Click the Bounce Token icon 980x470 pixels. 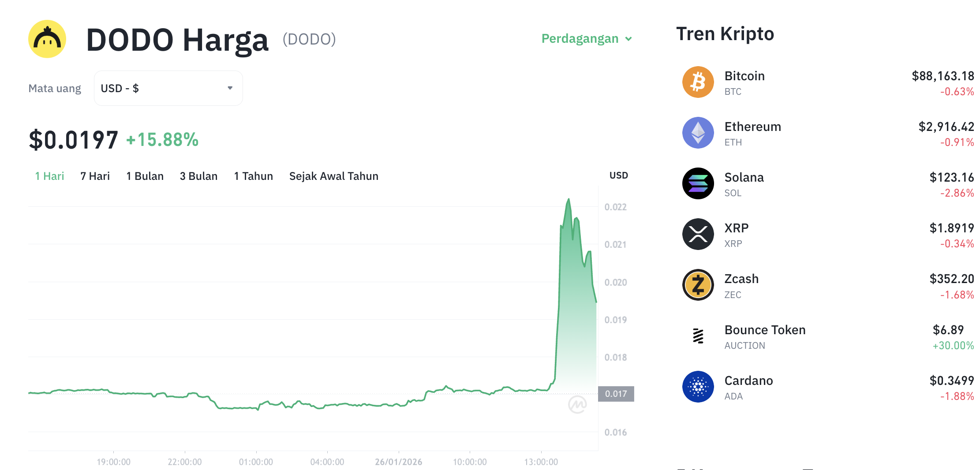click(x=698, y=336)
